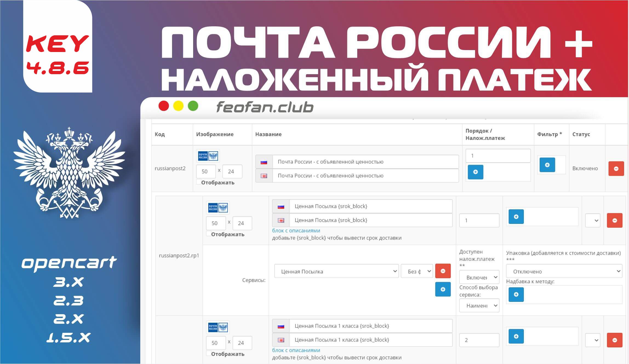Click the yellow window dot
The height and width of the screenshot is (364, 629).
pos(178,106)
